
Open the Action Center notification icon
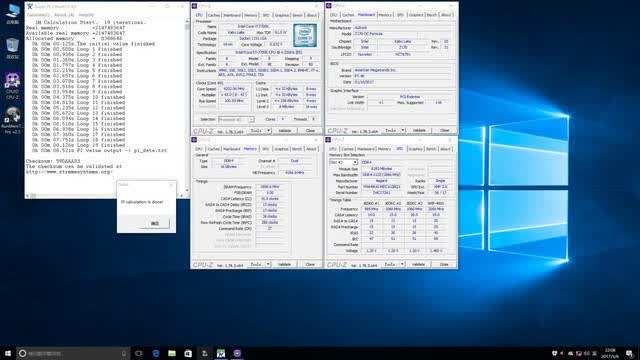pos(630,353)
